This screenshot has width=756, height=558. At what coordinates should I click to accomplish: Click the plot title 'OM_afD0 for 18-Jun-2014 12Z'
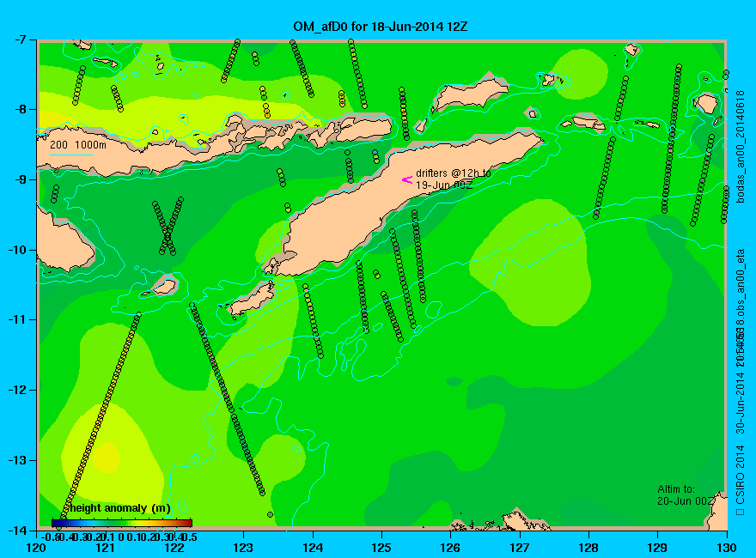point(381,27)
